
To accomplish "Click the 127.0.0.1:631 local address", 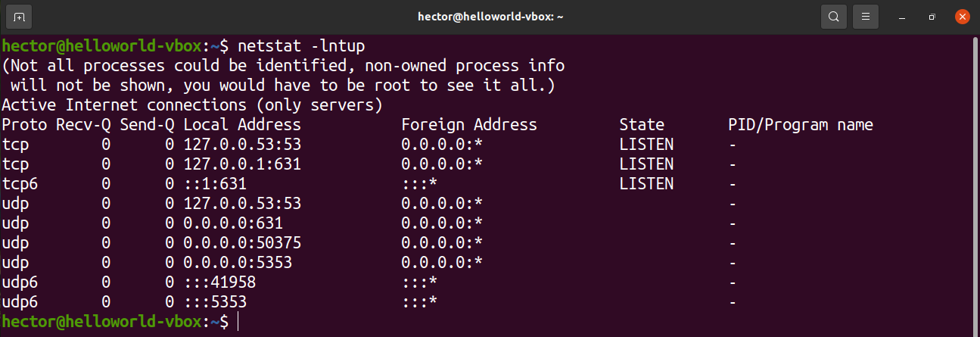I will (x=242, y=164).
